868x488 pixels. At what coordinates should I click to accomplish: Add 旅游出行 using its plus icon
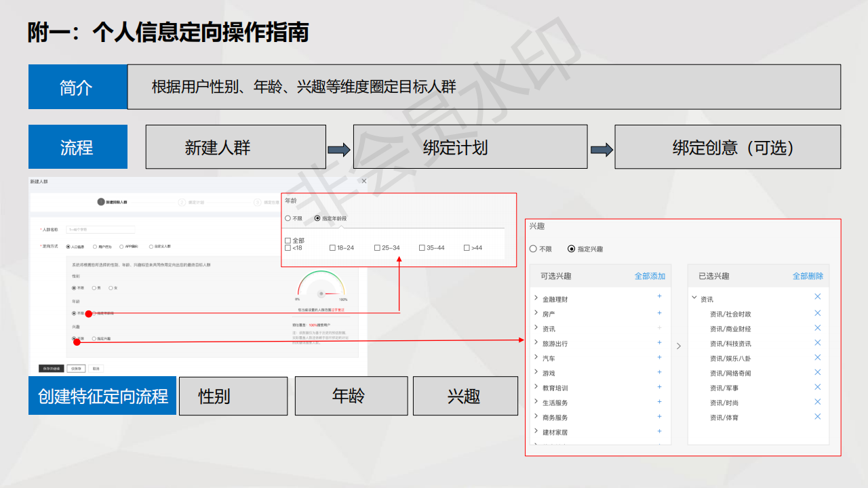[659, 343]
